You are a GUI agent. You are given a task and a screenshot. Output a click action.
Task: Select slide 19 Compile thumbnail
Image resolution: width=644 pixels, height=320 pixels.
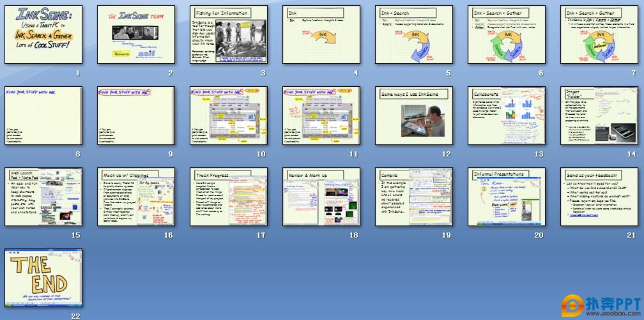click(x=414, y=196)
